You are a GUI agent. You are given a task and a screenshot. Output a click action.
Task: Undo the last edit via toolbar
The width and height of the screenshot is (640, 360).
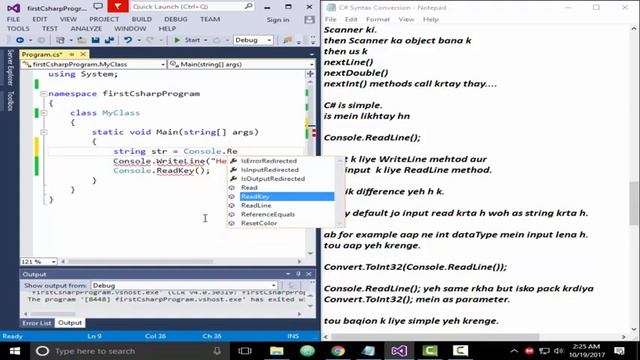coord(128,40)
